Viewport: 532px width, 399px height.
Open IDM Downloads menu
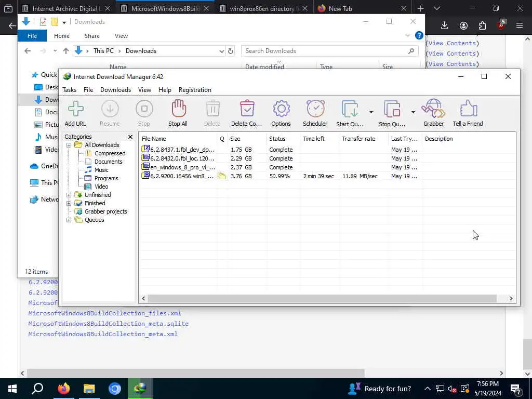(116, 90)
